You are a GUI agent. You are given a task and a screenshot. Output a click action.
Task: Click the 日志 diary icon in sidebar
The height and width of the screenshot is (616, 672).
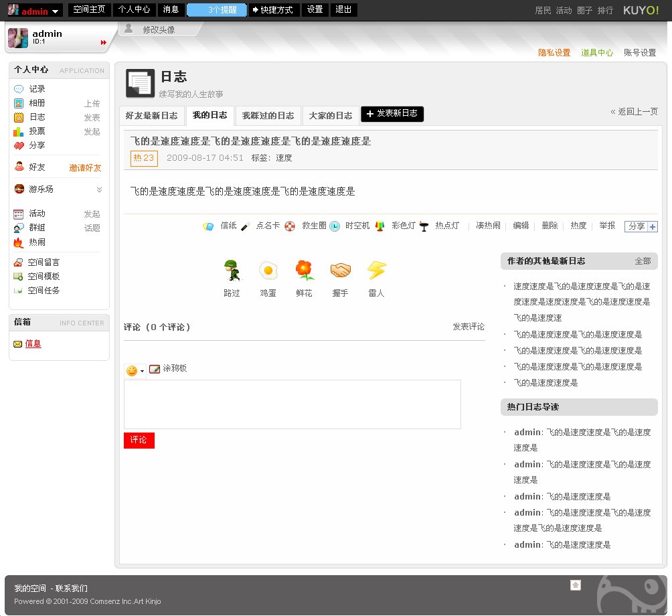[x=19, y=117]
